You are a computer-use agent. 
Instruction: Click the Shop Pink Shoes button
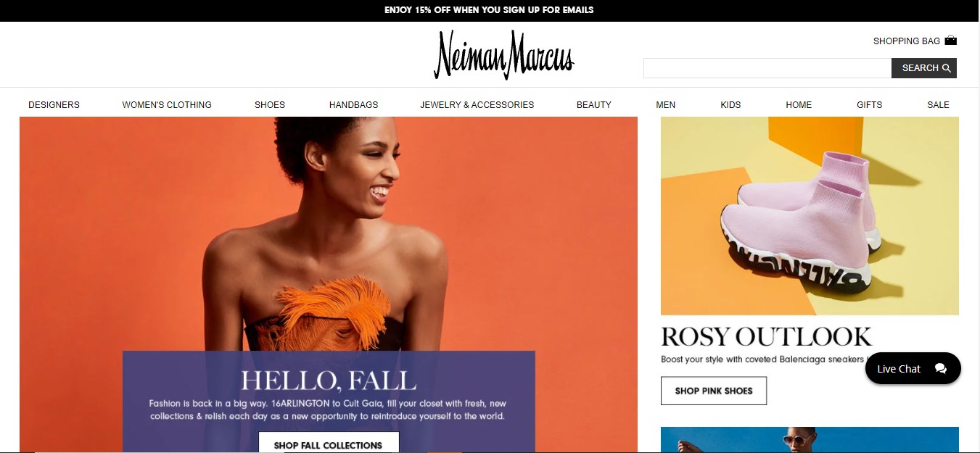[714, 391]
